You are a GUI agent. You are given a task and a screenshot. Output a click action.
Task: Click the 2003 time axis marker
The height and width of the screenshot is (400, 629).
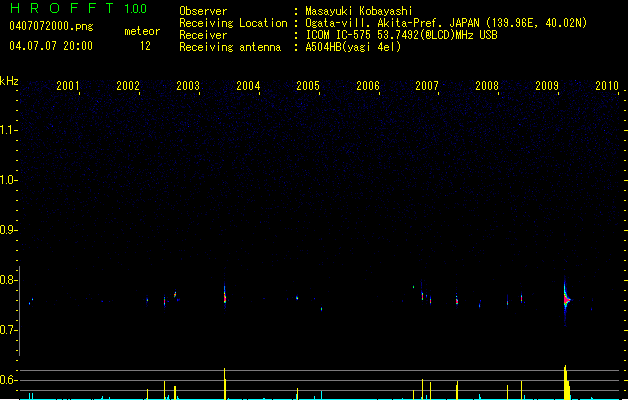pos(188,86)
